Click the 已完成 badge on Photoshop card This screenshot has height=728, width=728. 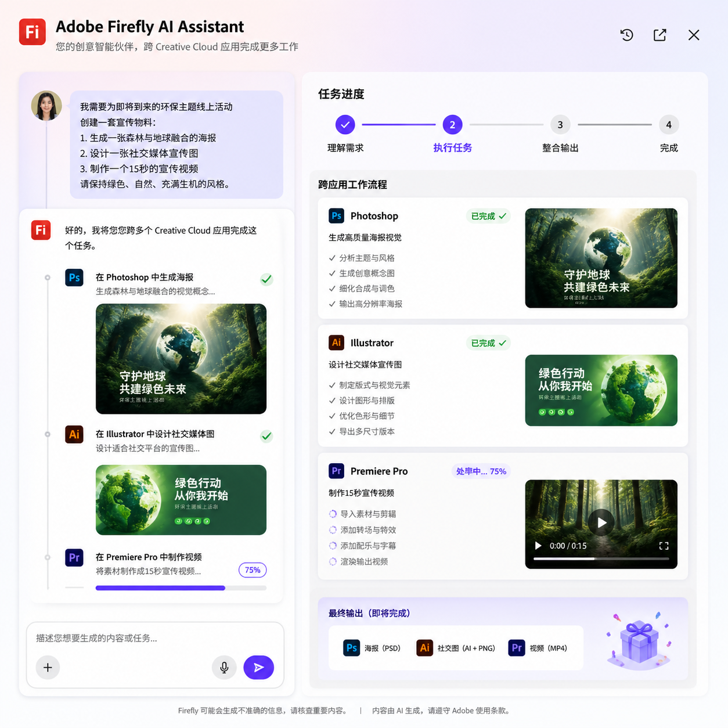pyautogui.click(x=489, y=216)
